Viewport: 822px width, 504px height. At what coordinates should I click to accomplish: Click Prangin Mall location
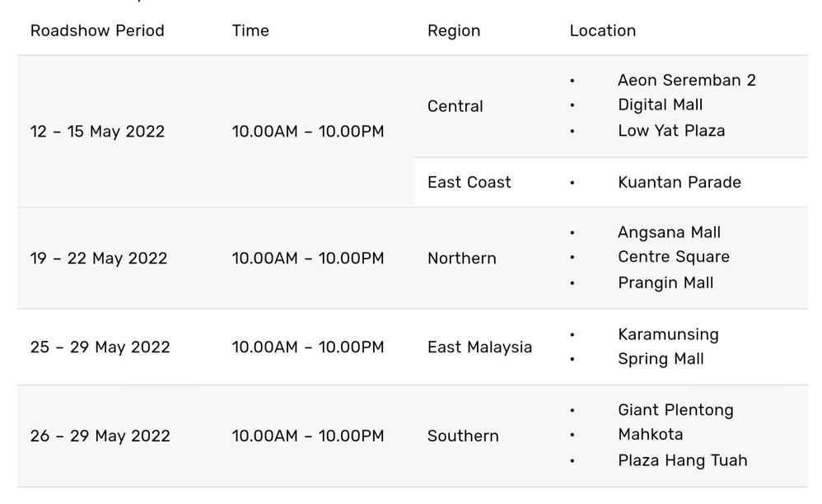coord(666,283)
